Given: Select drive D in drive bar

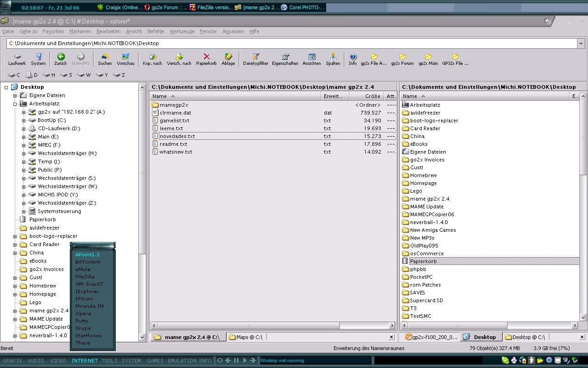Looking at the screenshot, I should click(31, 75).
